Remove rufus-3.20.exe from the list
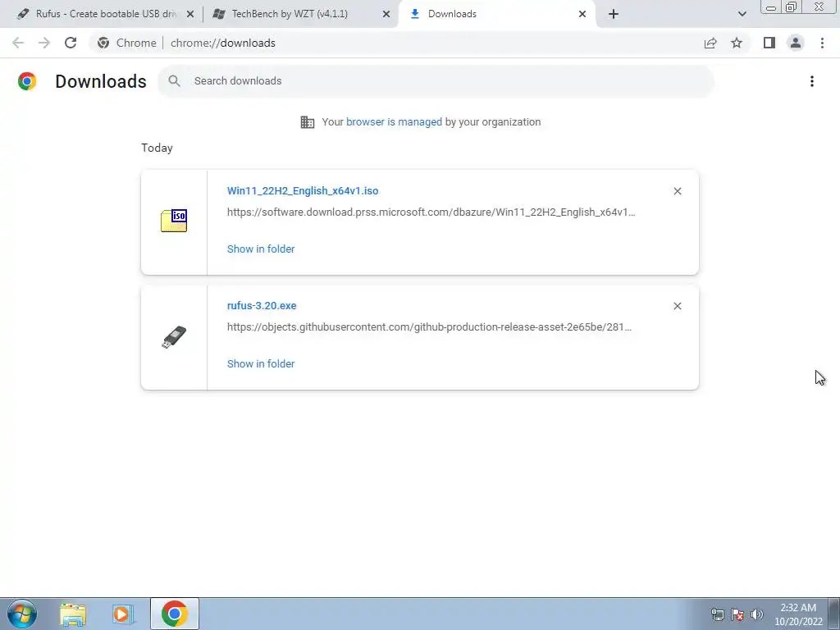The width and height of the screenshot is (840, 630). pos(677,306)
